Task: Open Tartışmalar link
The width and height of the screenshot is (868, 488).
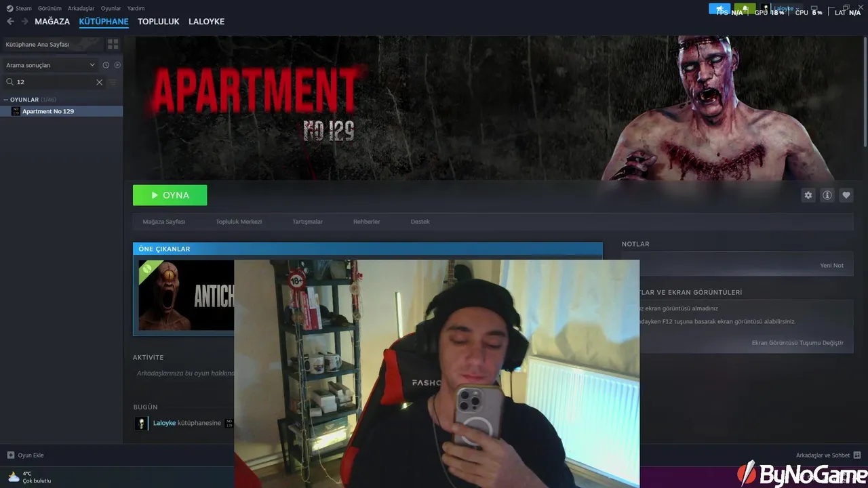Action: tap(307, 222)
